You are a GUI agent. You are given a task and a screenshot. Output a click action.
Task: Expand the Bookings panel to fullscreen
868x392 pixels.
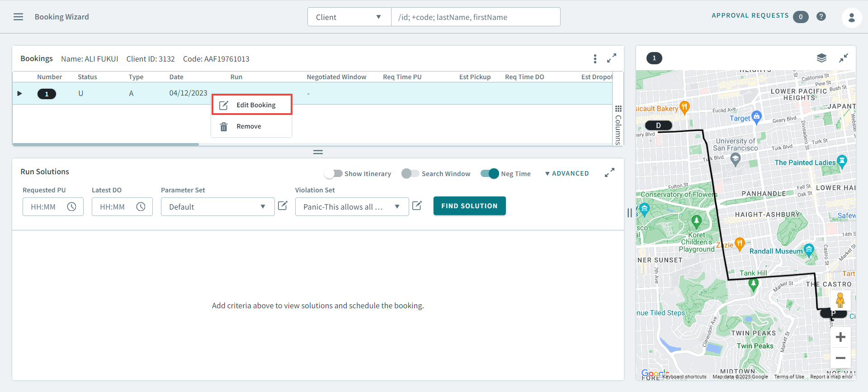pyautogui.click(x=612, y=58)
